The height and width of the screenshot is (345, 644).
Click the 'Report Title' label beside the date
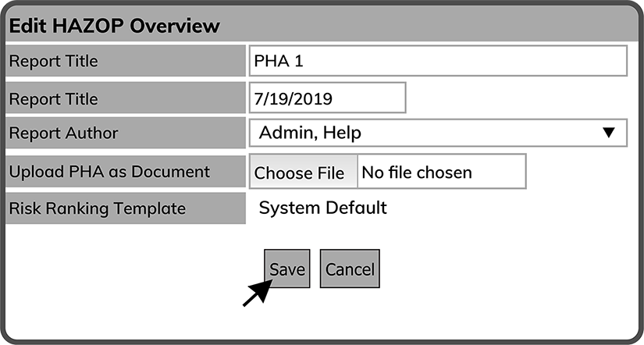[x=54, y=99]
